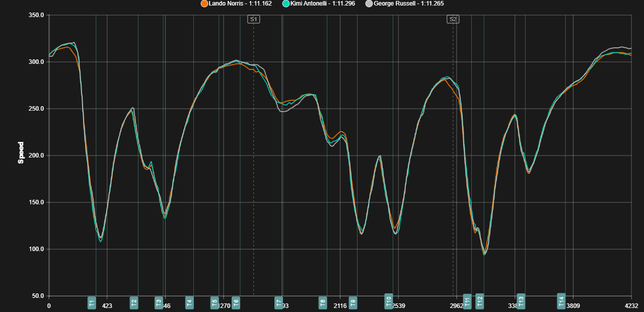
Task: Click the T11 corner label
Action: coord(467,301)
